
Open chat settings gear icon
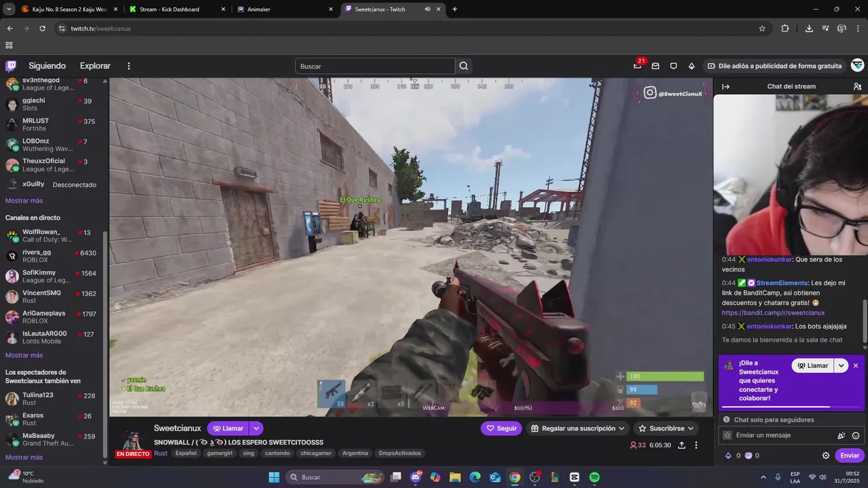(x=826, y=455)
